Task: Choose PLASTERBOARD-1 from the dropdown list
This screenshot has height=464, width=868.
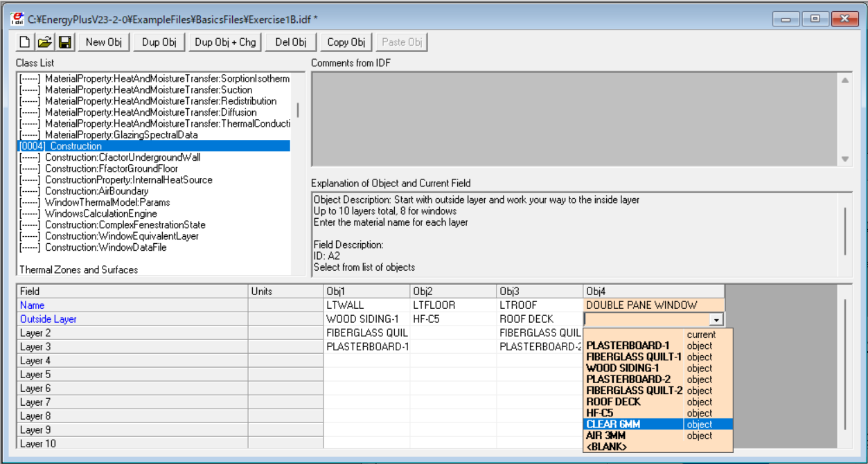Action: [x=658, y=346]
